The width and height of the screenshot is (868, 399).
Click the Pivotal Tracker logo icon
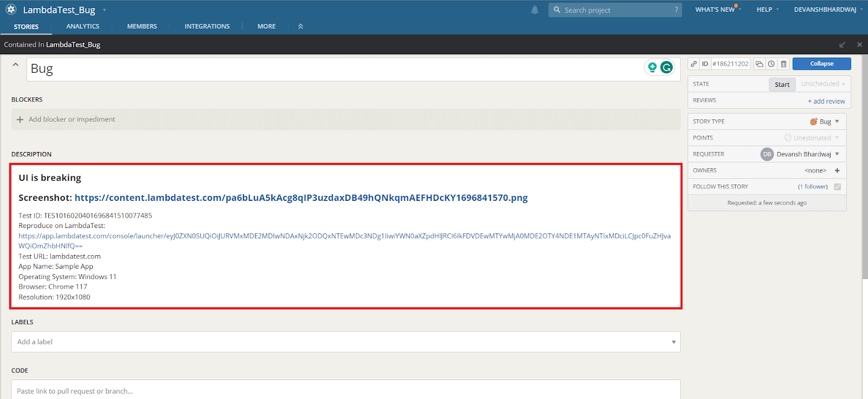pos(11,9)
